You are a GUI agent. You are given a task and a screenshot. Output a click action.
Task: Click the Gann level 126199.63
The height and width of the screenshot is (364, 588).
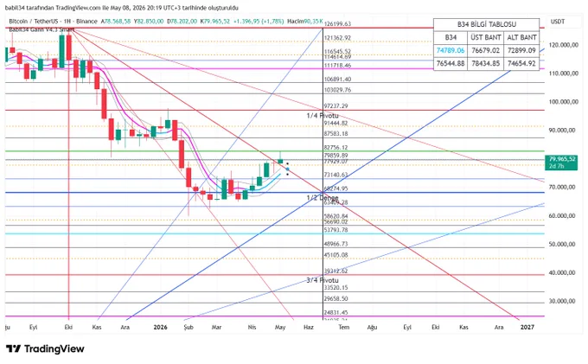tap(337, 23)
